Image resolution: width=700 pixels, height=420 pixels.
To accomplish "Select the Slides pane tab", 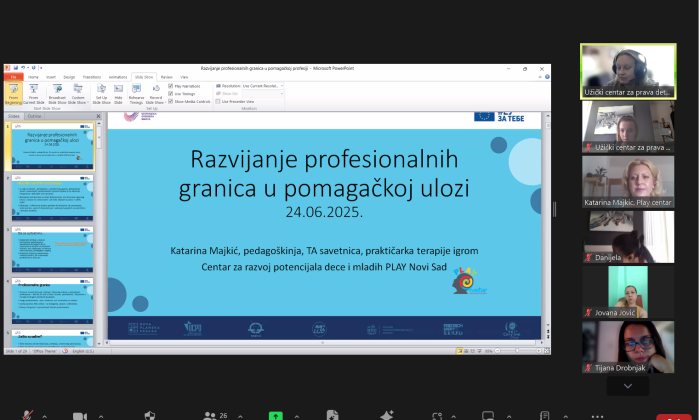I will click(x=14, y=116).
